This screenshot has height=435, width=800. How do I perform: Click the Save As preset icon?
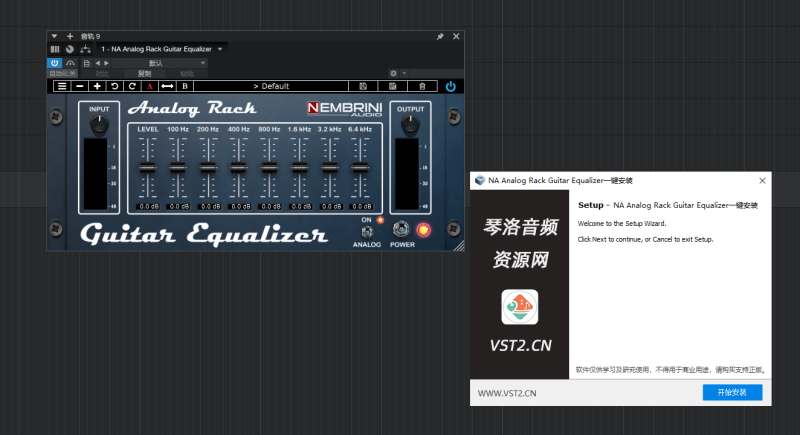(393, 86)
